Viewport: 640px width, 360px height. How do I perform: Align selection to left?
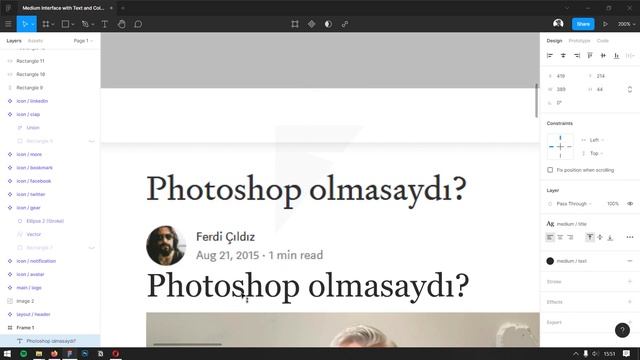[x=550, y=56]
